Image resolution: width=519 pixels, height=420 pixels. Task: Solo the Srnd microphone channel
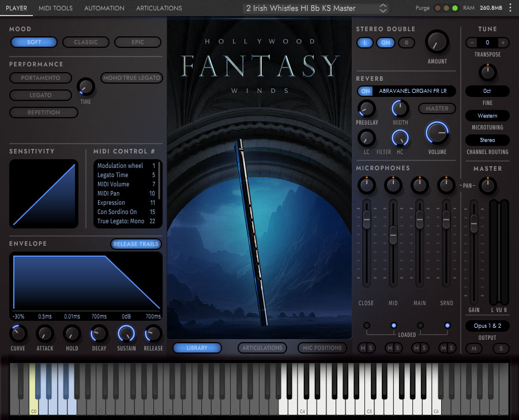(x=451, y=348)
